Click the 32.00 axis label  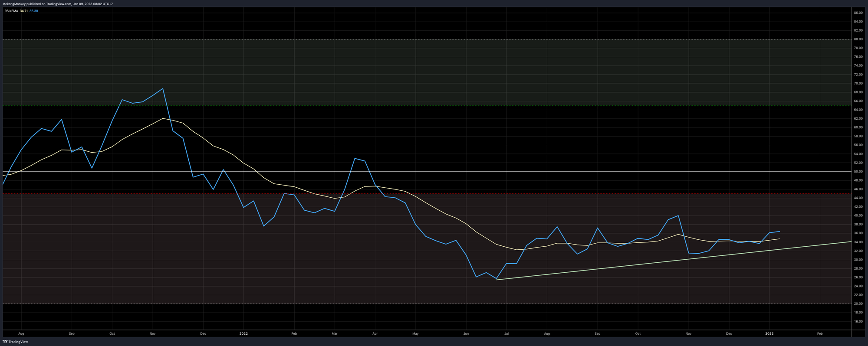(x=858, y=251)
